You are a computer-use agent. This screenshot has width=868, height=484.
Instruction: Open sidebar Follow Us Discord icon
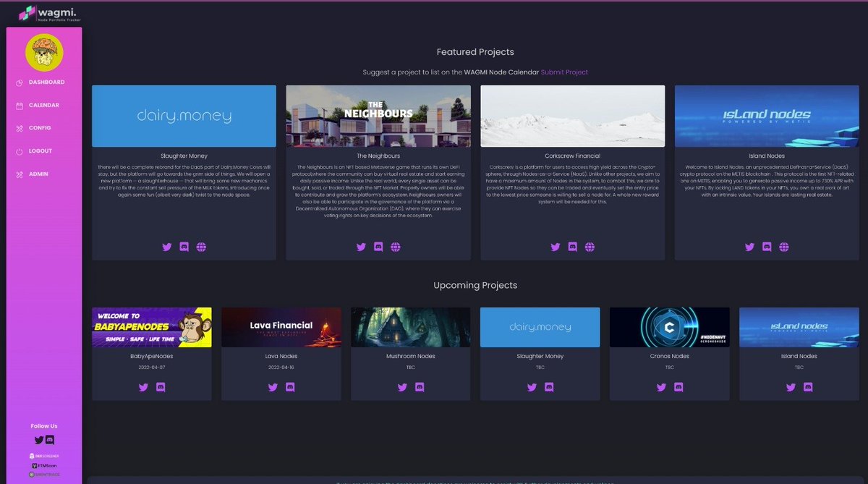[x=50, y=439]
